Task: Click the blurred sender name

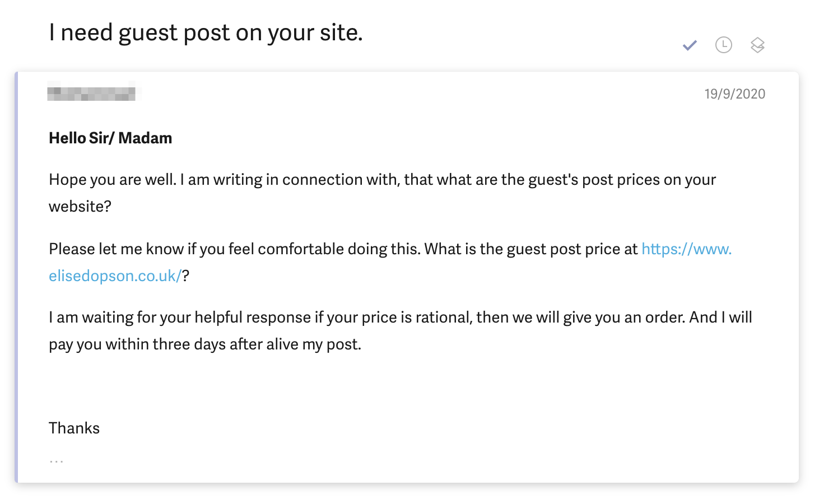Action: [91, 91]
